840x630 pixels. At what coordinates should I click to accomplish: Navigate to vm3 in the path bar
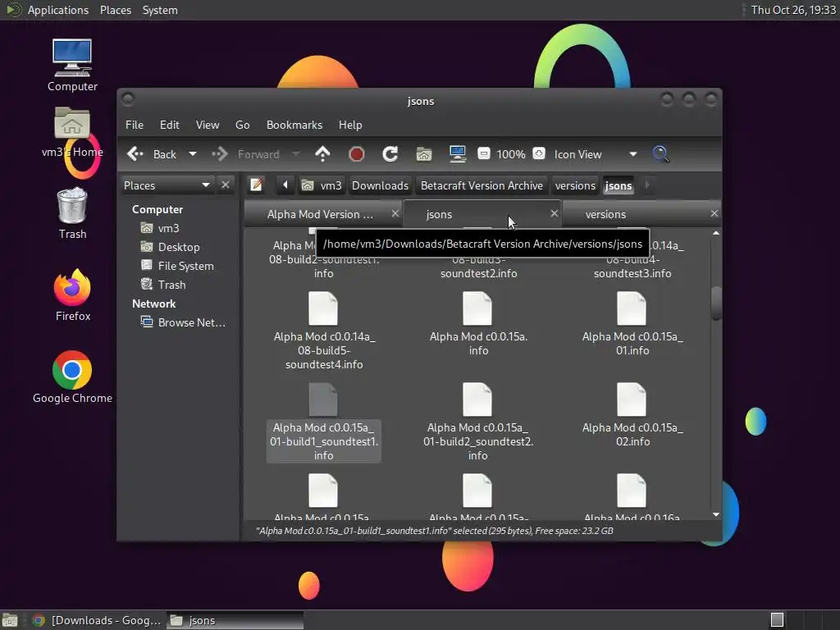[322, 185]
